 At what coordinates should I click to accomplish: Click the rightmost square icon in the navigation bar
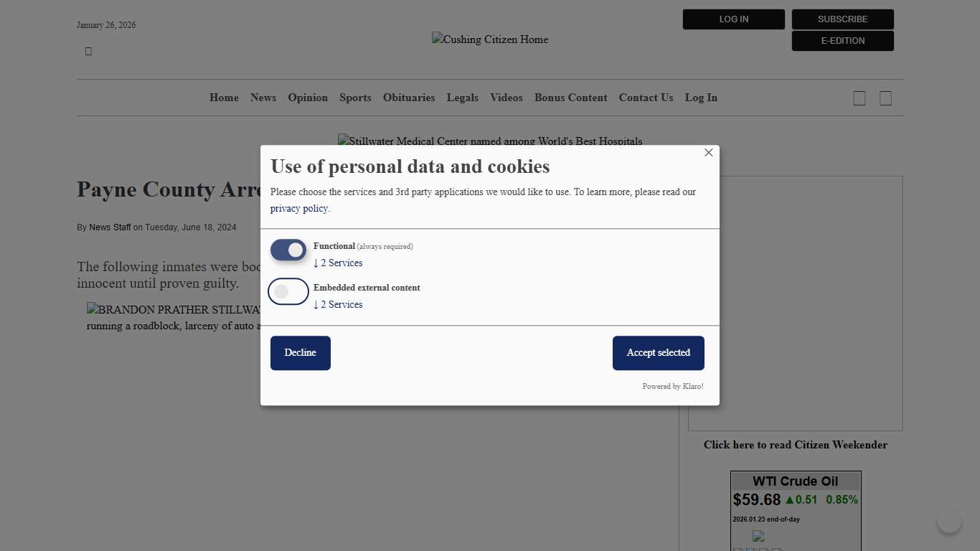(885, 98)
